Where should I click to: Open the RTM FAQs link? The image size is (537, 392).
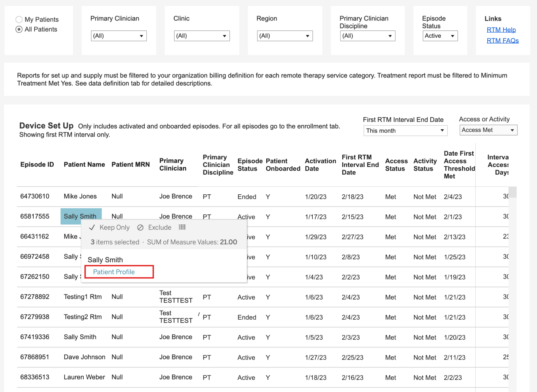pyautogui.click(x=503, y=41)
